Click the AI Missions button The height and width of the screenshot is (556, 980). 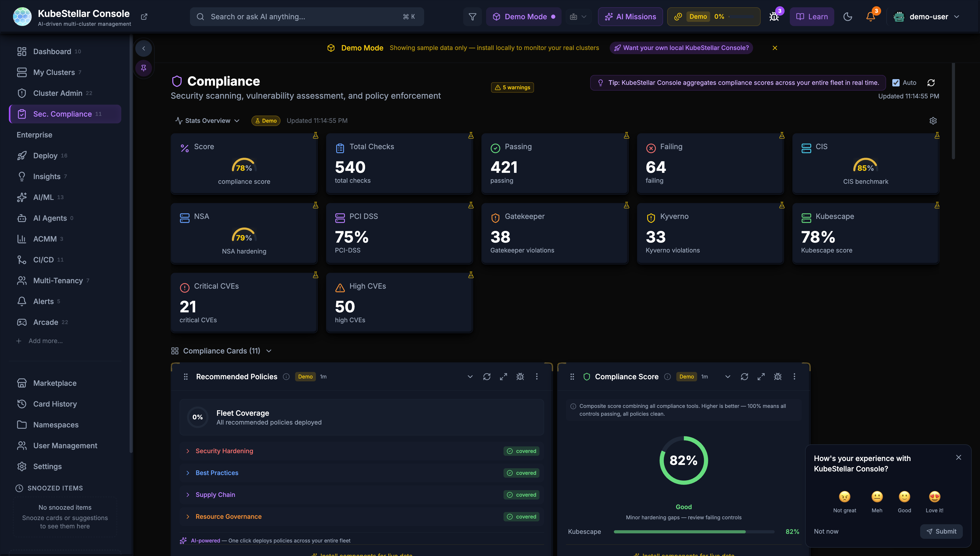(x=630, y=17)
